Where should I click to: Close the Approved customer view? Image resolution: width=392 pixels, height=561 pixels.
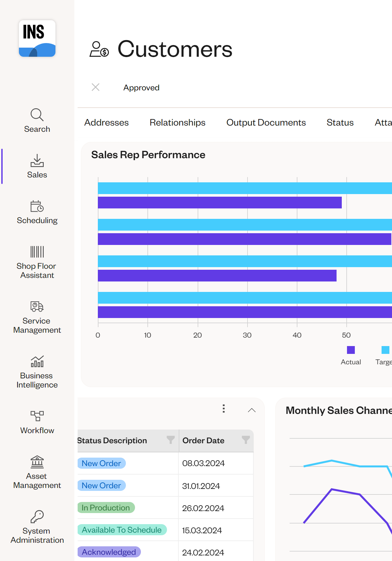click(96, 87)
